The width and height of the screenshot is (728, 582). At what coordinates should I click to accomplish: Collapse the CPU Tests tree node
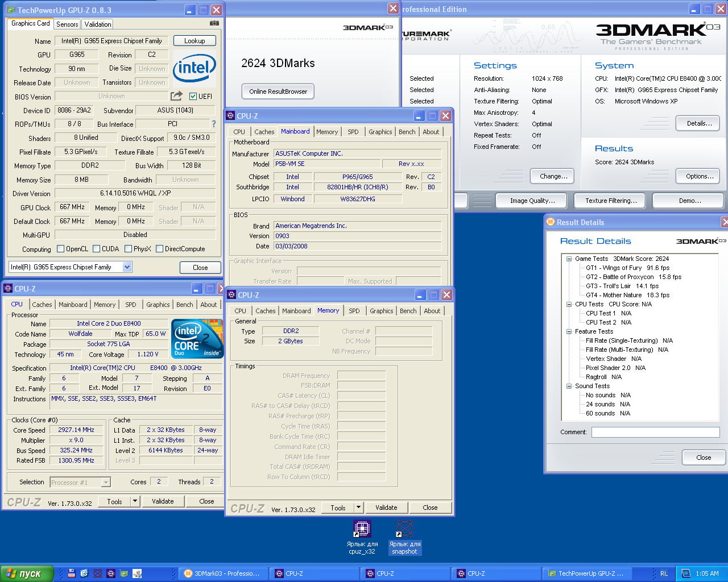(x=569, y=304)
